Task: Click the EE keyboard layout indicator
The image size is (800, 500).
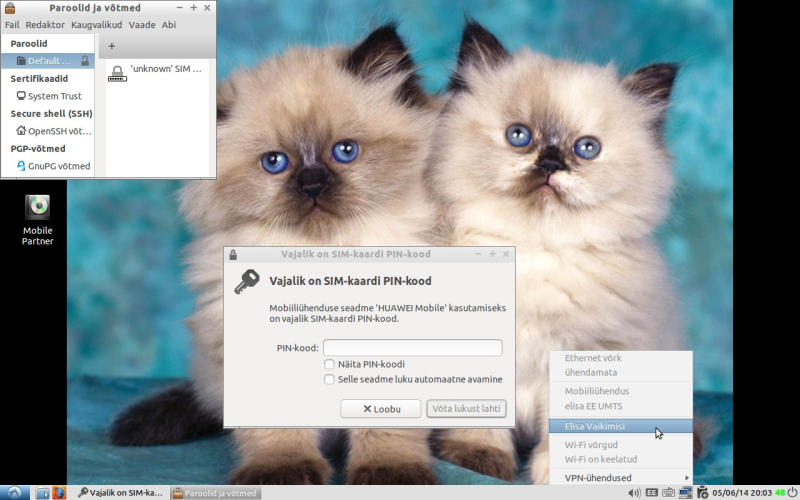Action: [x=652, y=493]
